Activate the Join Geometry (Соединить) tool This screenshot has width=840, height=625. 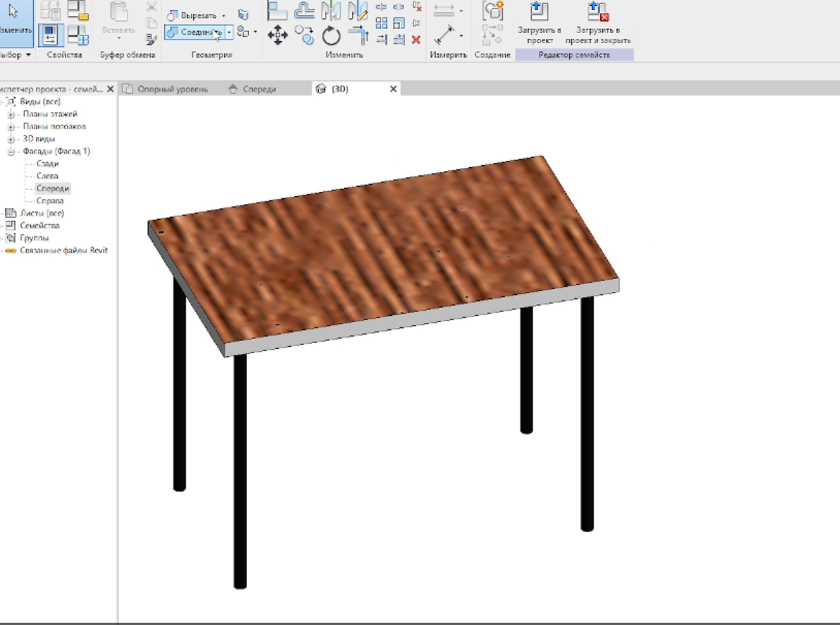tap(195, 32)
